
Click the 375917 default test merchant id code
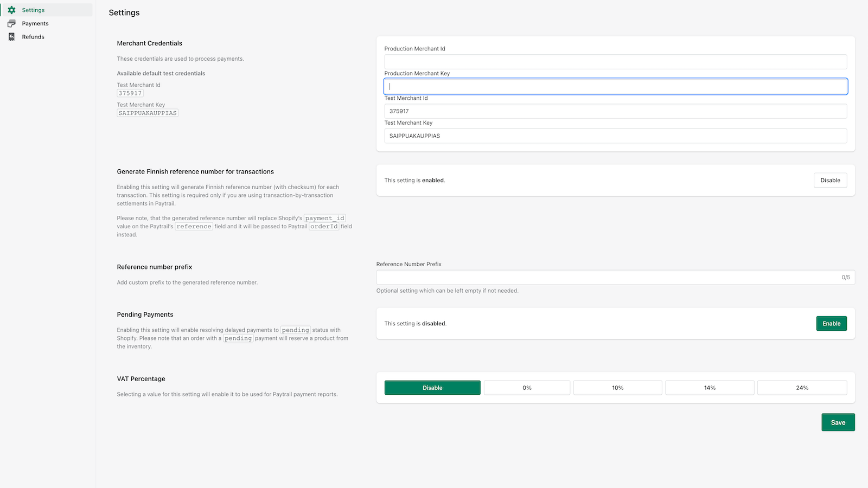pos(130,93)
